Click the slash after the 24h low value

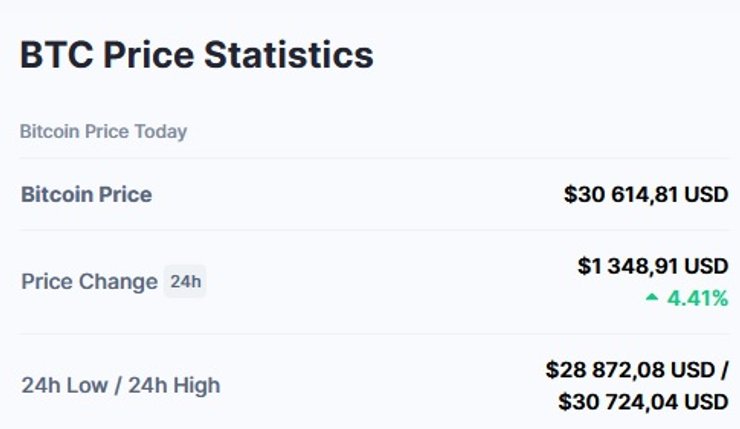[724, 370]
